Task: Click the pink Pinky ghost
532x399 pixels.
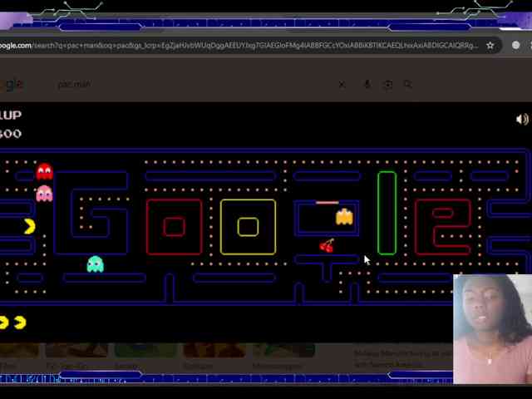Action: [44, 194]
